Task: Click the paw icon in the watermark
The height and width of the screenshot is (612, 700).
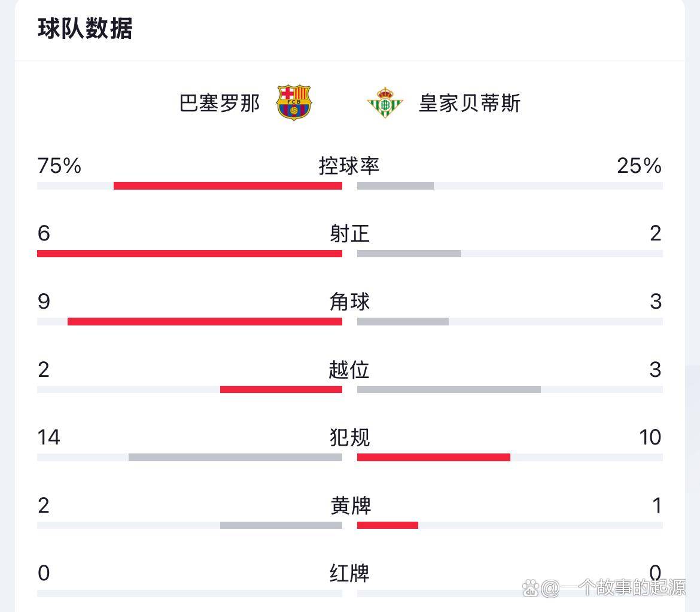Action: pos(531,589)
